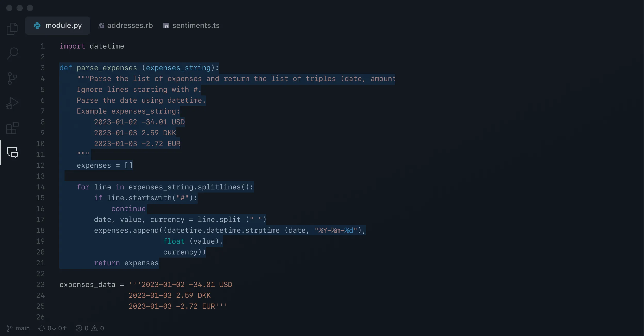Switch to the sentiments.ts tab

click(191, 26)
